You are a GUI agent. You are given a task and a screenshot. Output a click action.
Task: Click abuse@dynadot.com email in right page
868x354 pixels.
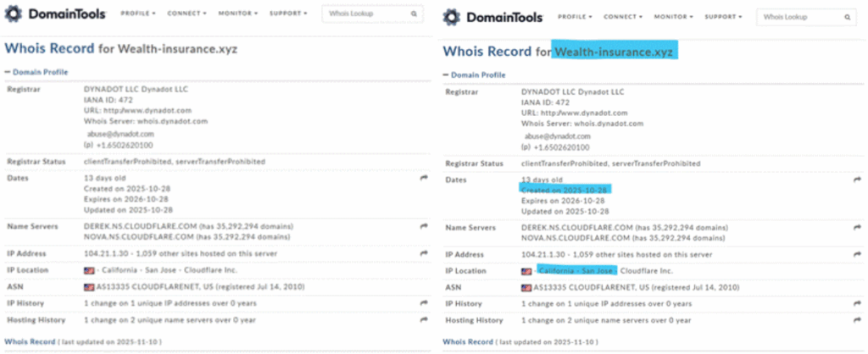point(558,136)
